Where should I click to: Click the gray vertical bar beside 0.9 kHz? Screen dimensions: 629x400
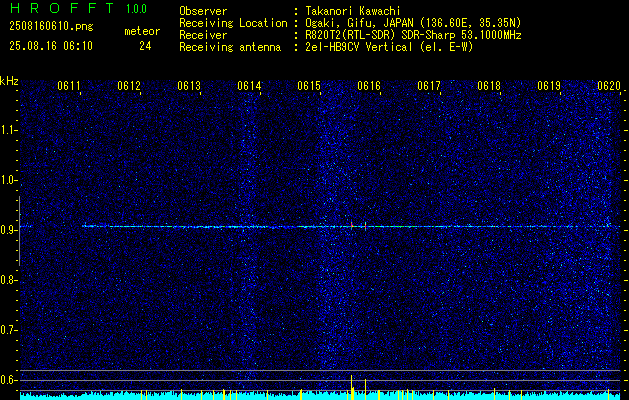coord(19,231)
